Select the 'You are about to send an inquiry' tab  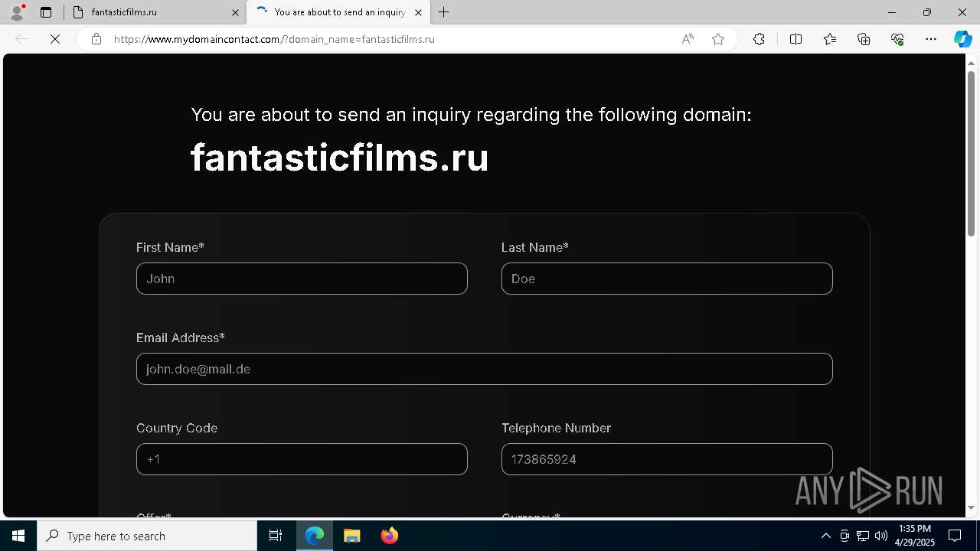click(x=338, y=12)
